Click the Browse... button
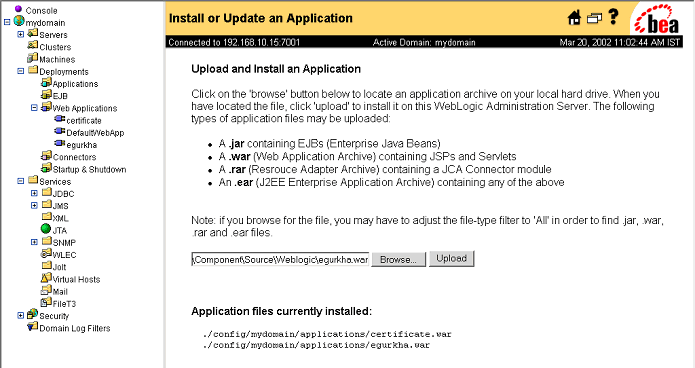 [398, 259]
